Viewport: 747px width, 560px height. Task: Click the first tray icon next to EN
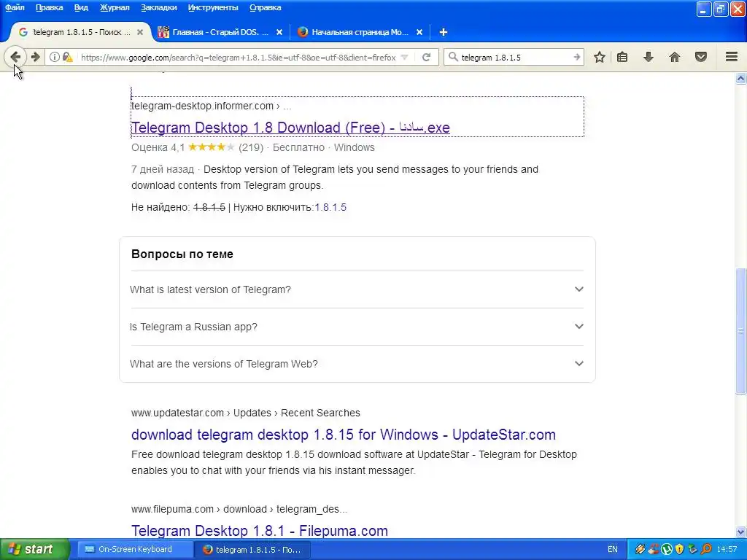[640, 549]
